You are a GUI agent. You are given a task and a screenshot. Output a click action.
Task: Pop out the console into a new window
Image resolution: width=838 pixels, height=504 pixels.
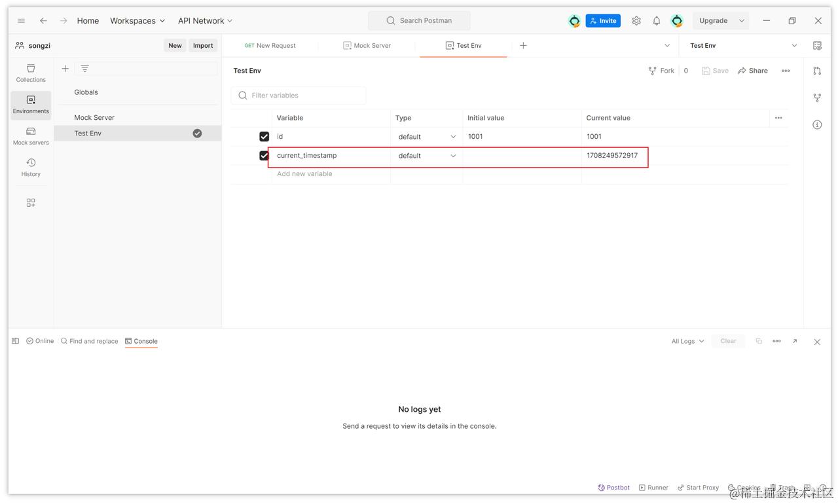795,341
